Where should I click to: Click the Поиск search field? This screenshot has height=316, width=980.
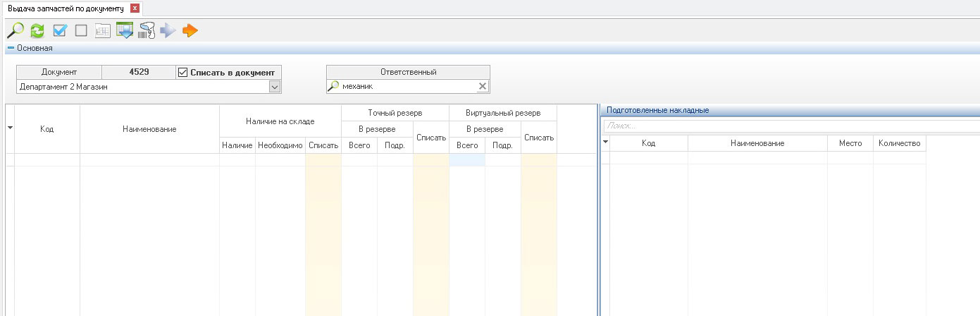click(x=789, y=126)
